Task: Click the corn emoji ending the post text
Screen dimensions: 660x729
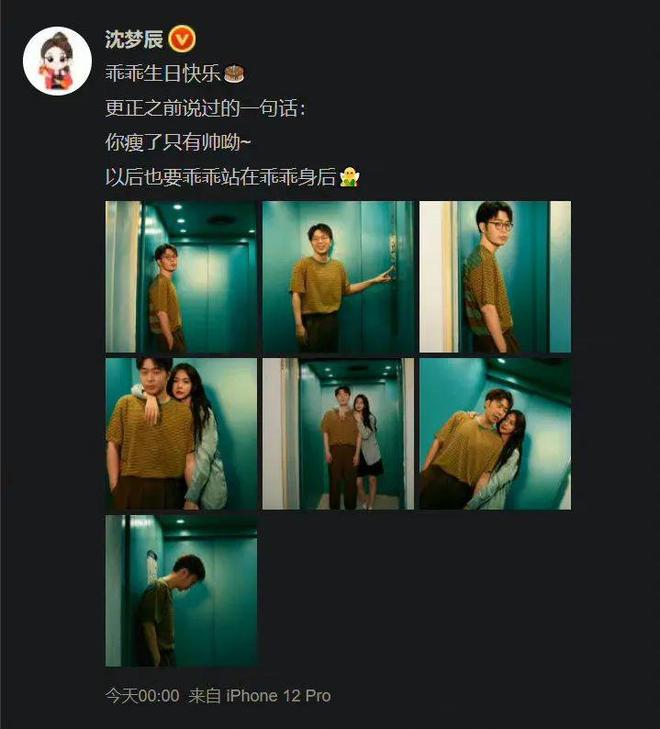Action: click(x=349, y=177)
